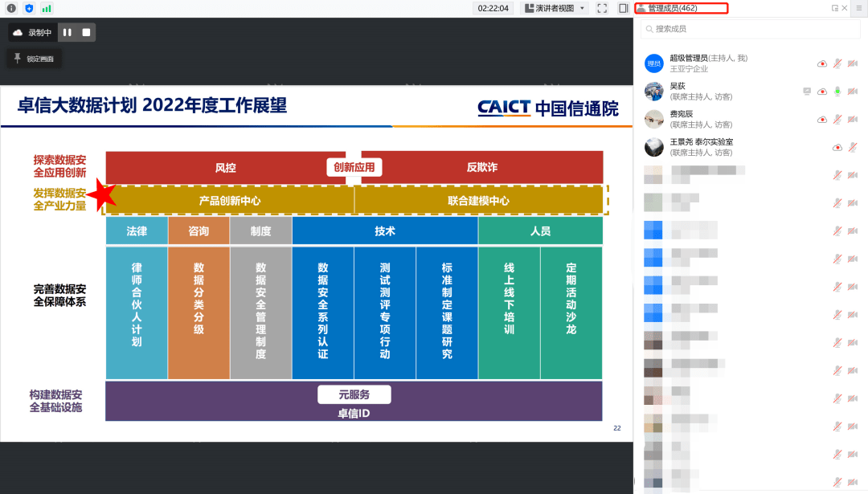Click slide page number 22

tap(616, 428)
